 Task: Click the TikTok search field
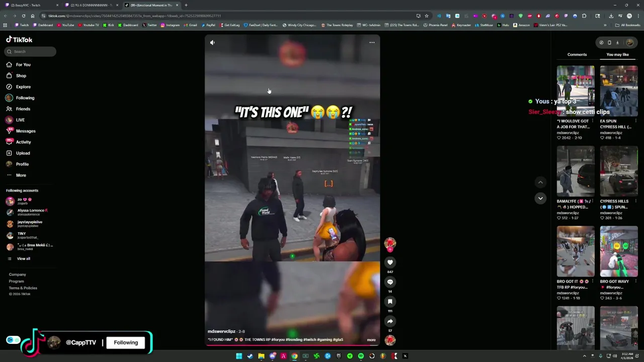(30, 52)
